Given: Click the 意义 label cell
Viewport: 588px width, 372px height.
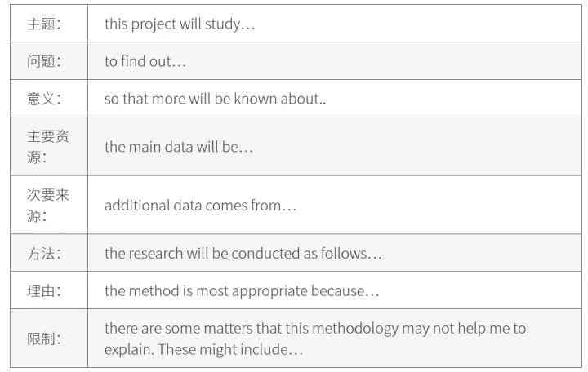Looking at the screenshot, I should [x=49, y=98].
